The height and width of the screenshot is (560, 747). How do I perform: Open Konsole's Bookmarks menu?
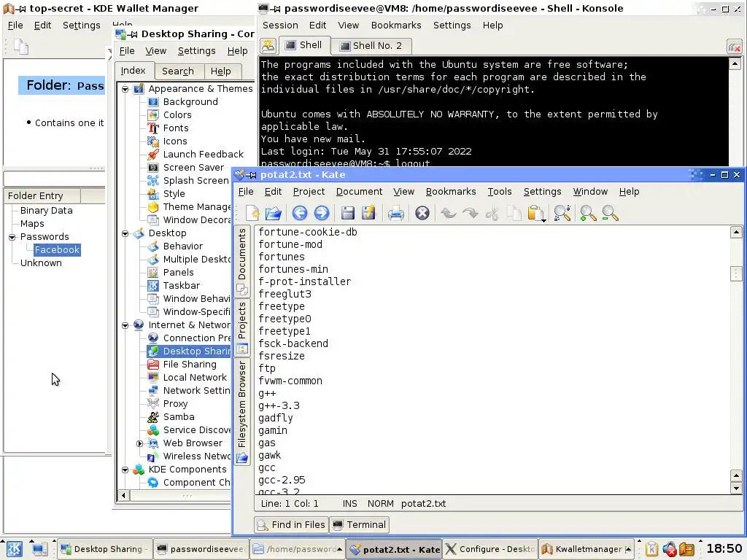[396, 26]
